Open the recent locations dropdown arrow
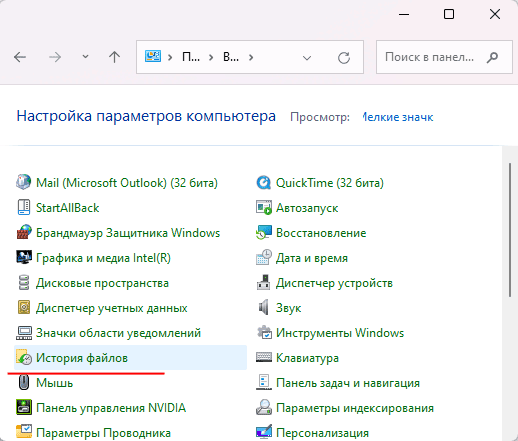This screenshot has width=518, height=441. (85, 57)
